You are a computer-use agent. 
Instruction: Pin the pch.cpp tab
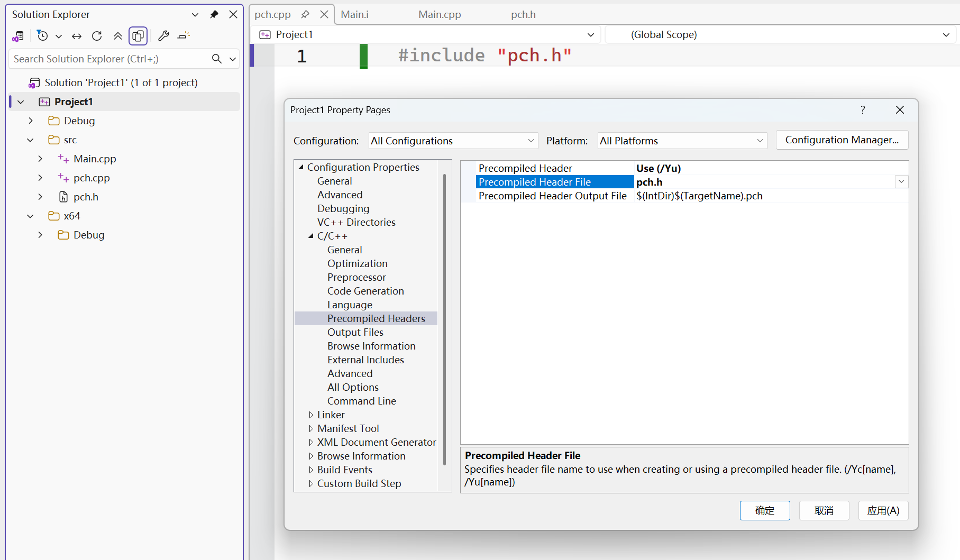click(305, 15)
